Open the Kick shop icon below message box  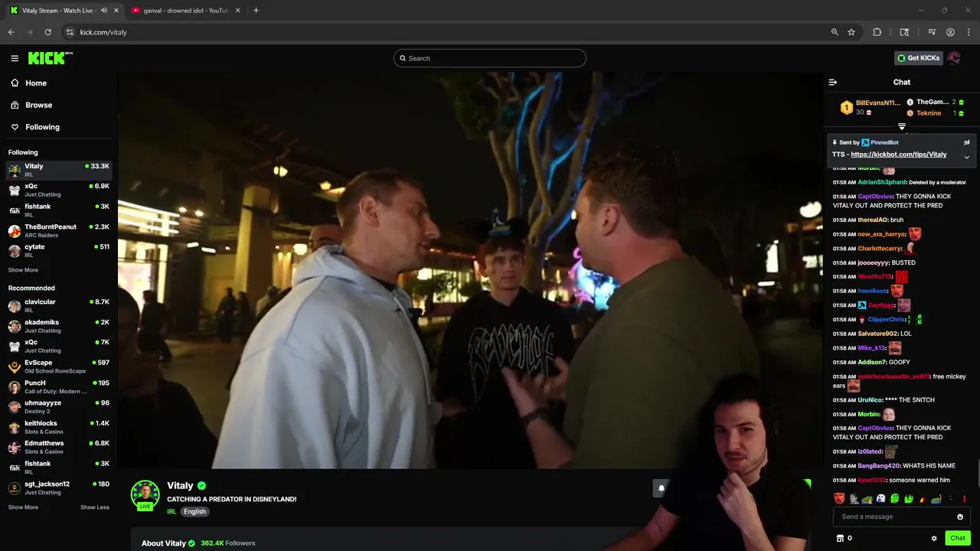point(840,538)
